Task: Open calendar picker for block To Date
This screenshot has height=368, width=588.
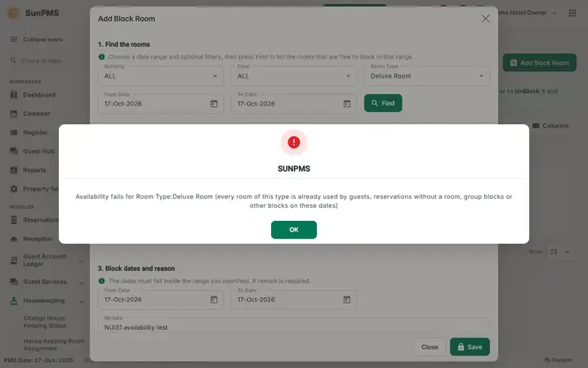Action: tap(347, 299)
